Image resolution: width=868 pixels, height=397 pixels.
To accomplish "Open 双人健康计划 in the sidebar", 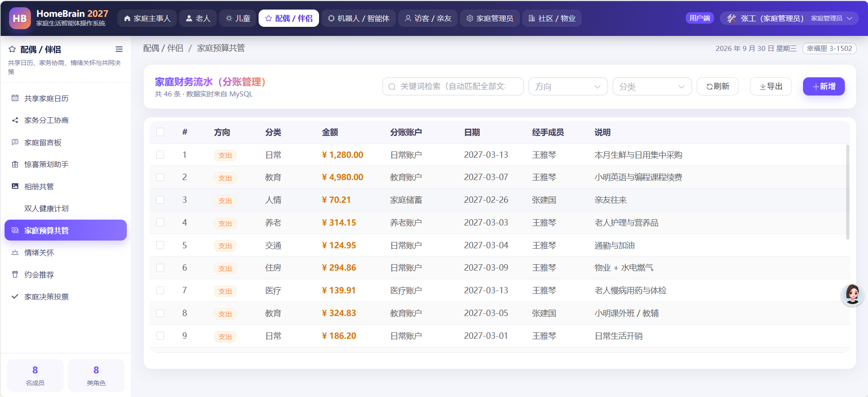I will [x=65, y=208].
